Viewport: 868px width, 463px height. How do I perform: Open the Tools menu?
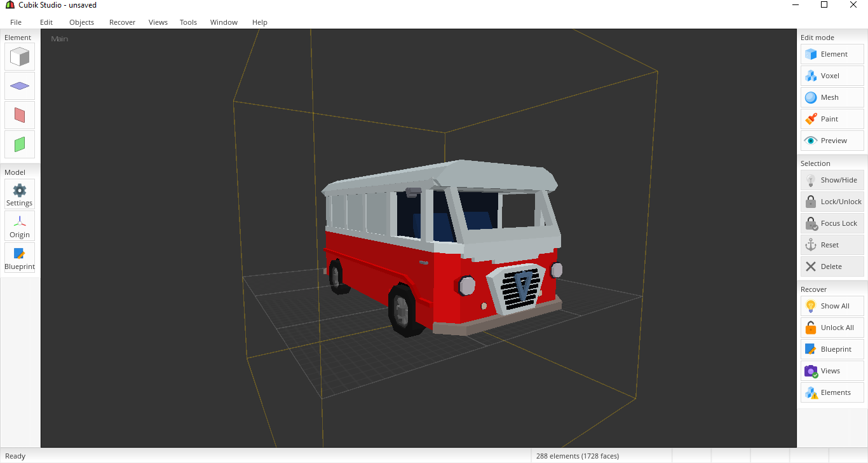pos(188,22)
